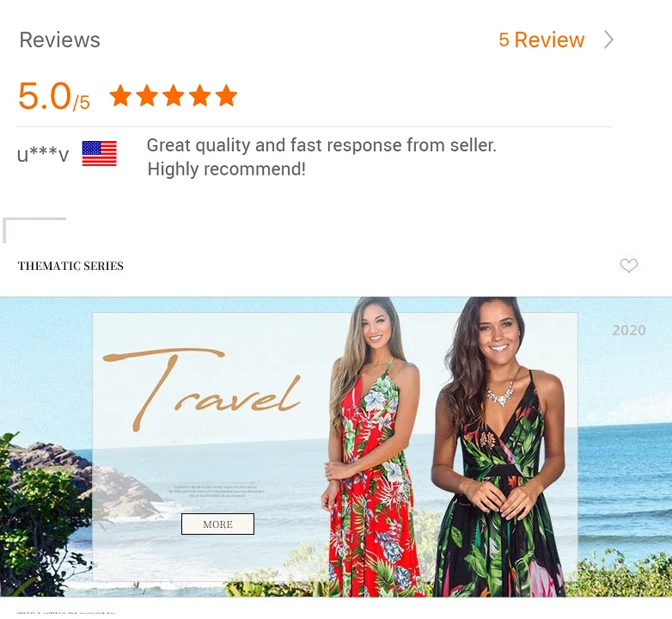The width and height of the screenshot is (672, 619).
Task: Tap the heart favorite icon beside Thematic Series
Action: click(x=629, y=266)
